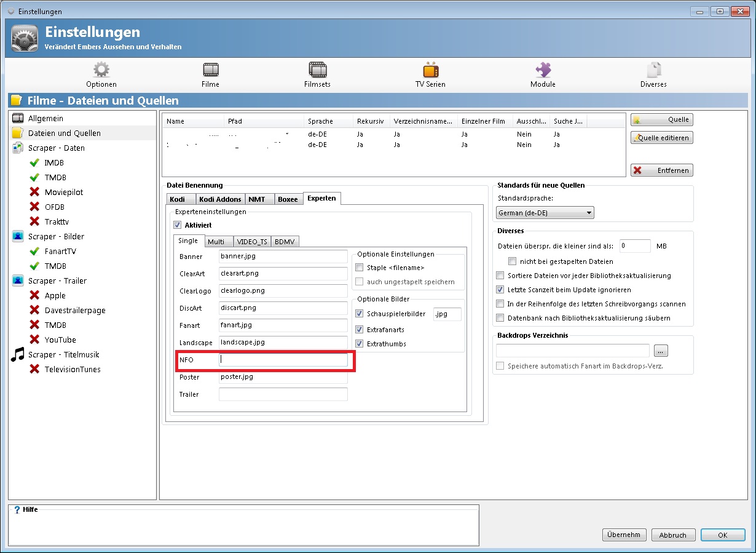The height and width of the screenshot is (553, 756).
Task: Click the Quelle editieren button
Action: click(x=662, y=138)
